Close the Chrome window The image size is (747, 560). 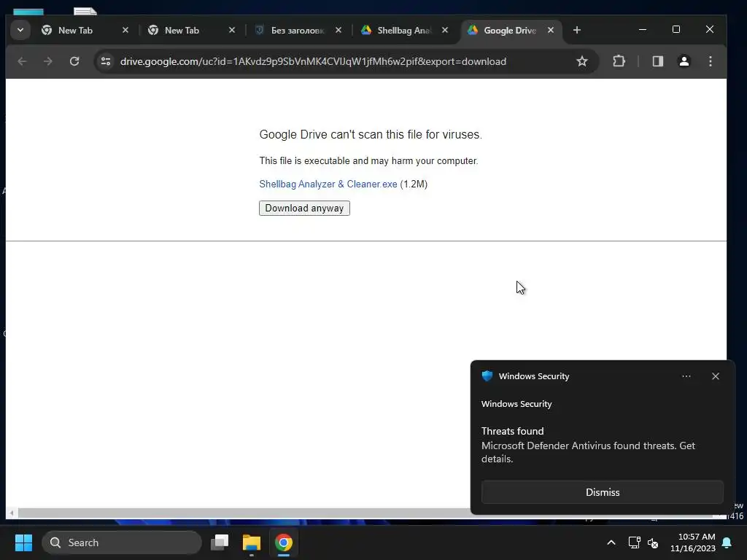click(x=709, y=29)
